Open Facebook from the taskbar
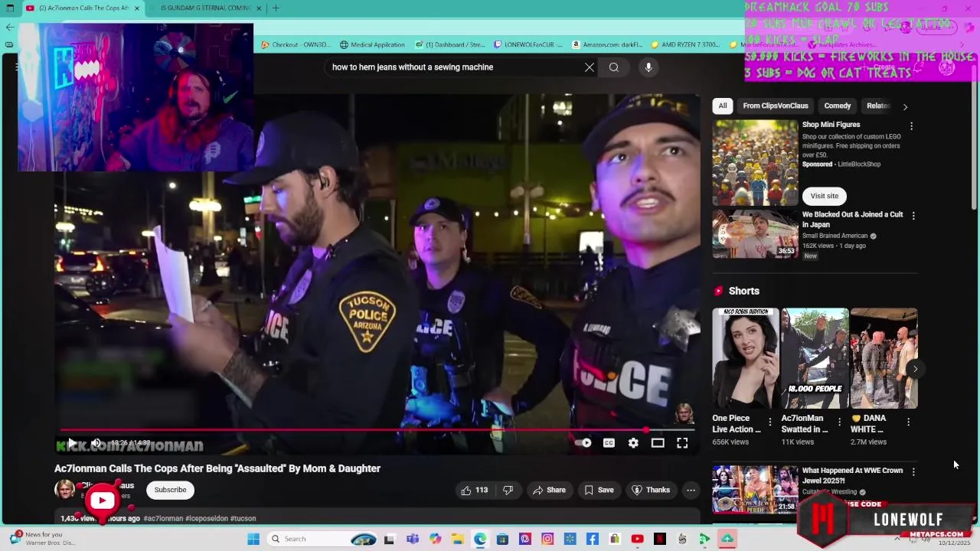This screenshot has height=551, width=980. click(592, 539)
